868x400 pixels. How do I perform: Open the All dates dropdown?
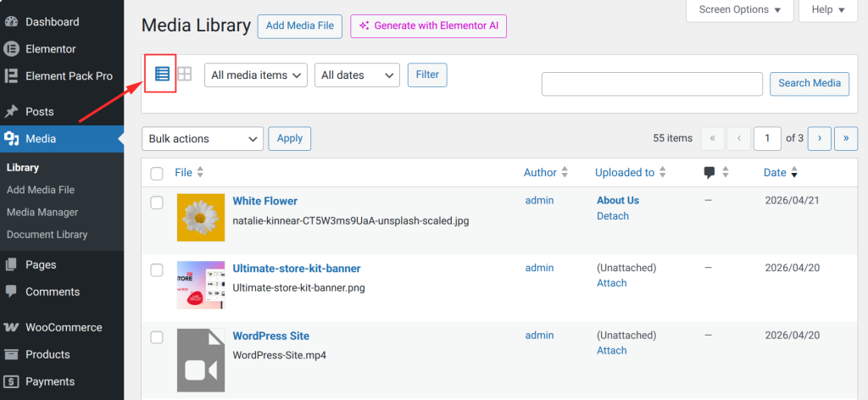click(357, 75)
